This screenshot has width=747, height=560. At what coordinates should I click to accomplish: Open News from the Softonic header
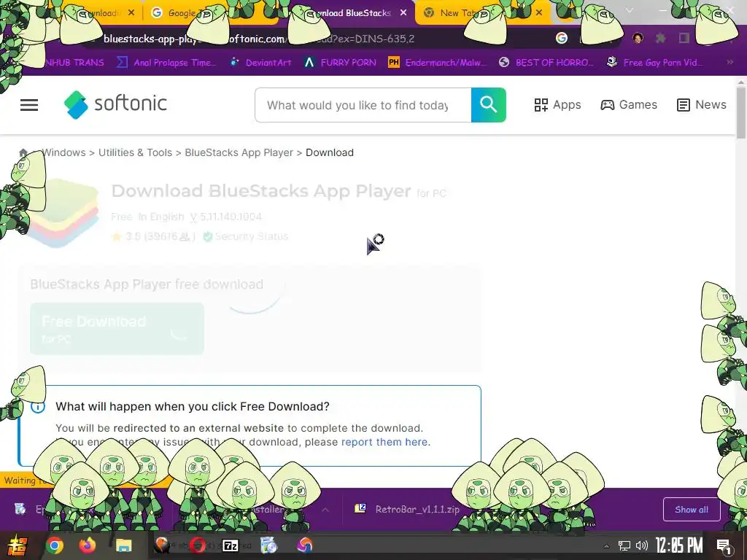(x=701, y=105)
